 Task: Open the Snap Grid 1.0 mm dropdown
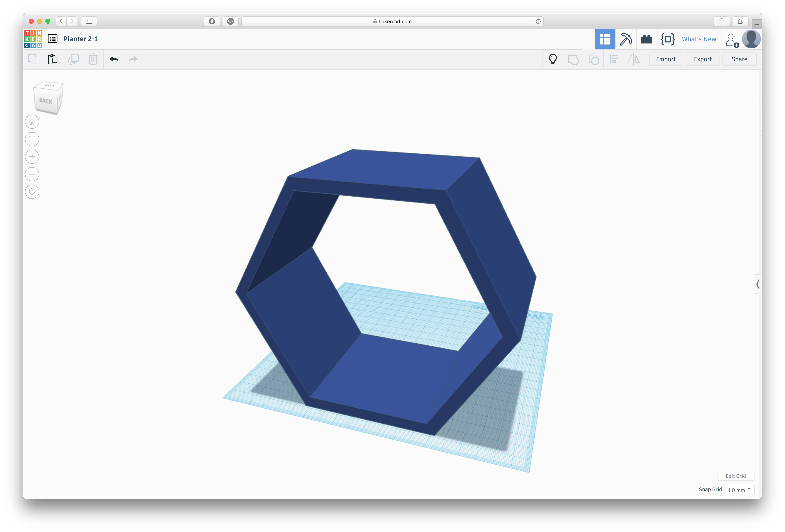pos(739,490)
